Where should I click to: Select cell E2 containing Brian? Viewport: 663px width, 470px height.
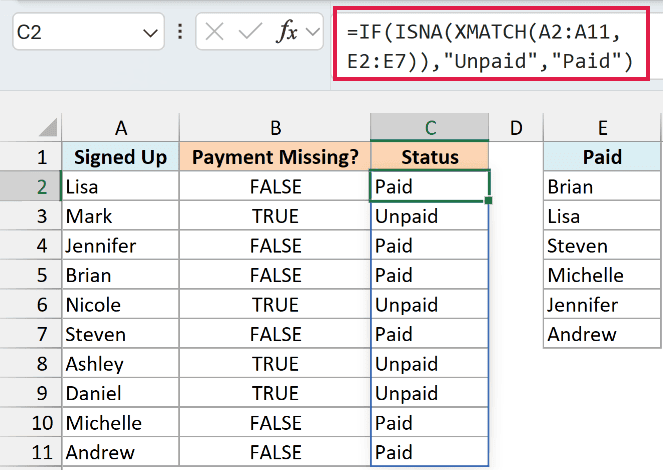(x=602, y=186)
